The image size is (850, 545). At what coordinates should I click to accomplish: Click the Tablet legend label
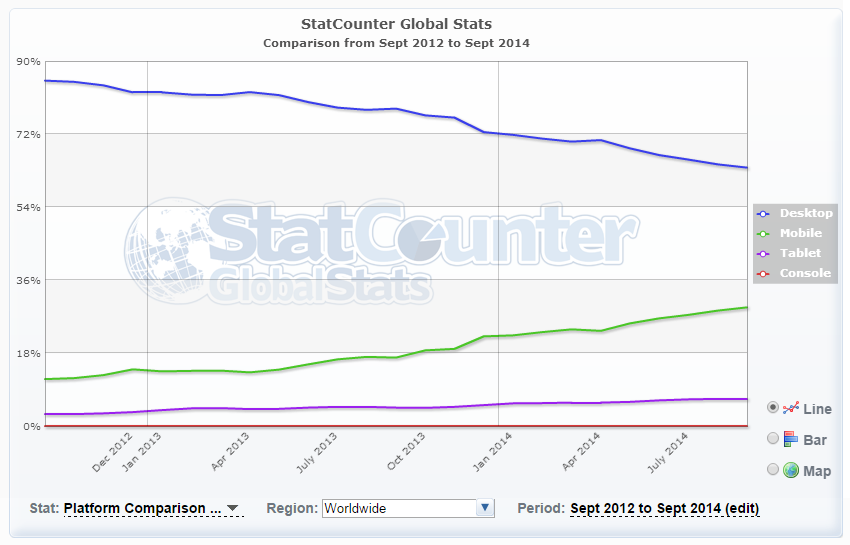pos(800,253)
